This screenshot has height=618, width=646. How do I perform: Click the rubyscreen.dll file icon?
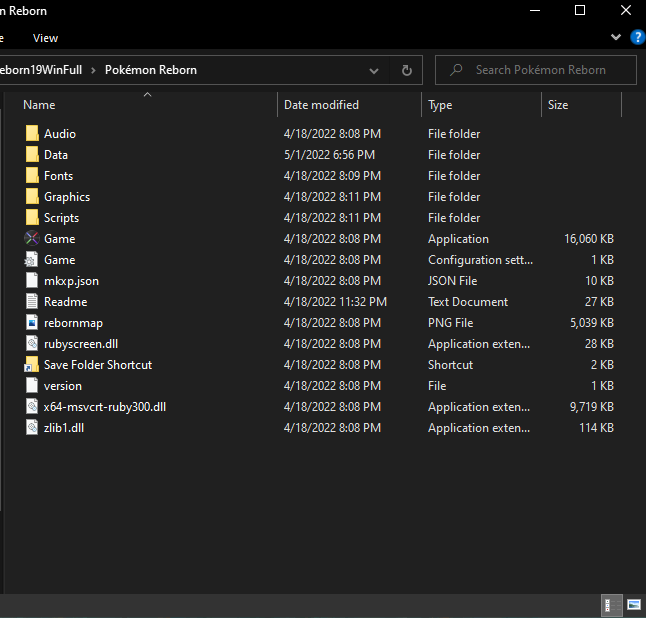32,344
